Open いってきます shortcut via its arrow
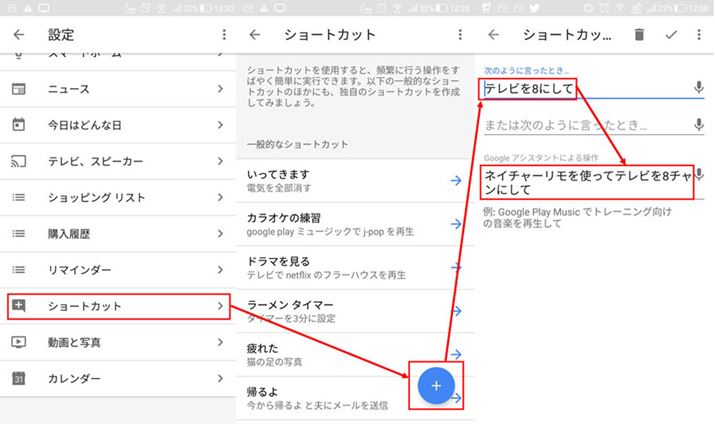 pos(456,181)
